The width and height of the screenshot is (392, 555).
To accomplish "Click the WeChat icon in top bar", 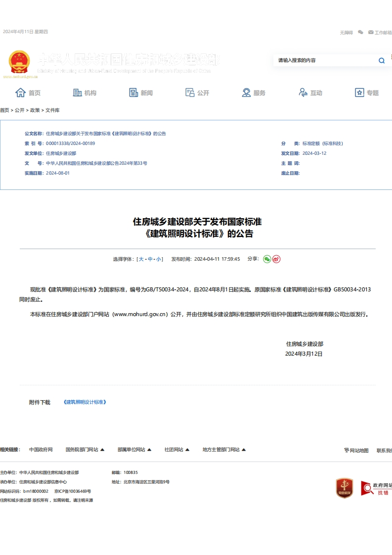I will pyautogui.click(x=360, y=32).
